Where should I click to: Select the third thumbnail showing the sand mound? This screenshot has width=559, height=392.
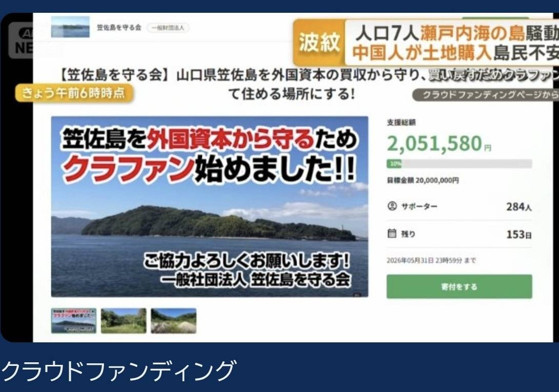pyautogui.click(x=173, y=321)
